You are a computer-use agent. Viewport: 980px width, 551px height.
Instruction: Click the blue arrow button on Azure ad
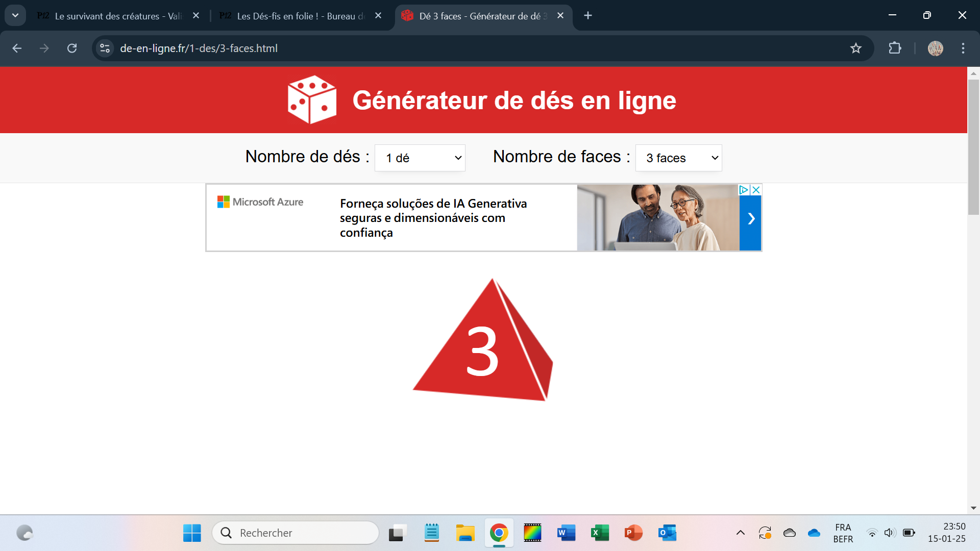pyautogui.click(x=750, y=219)
